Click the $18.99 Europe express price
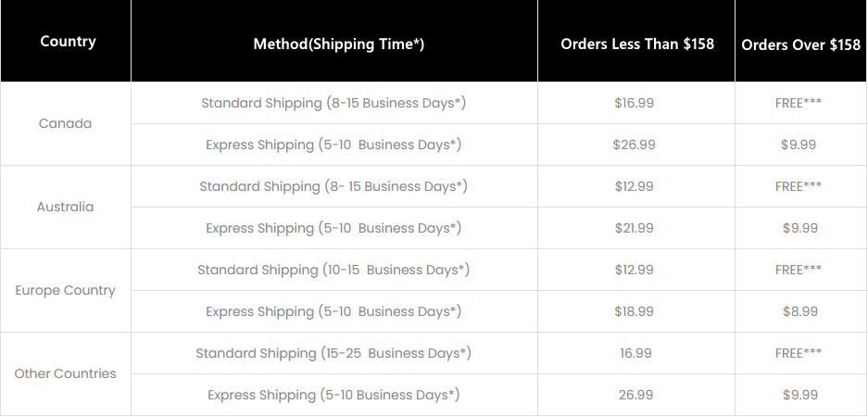 (634, 311)
